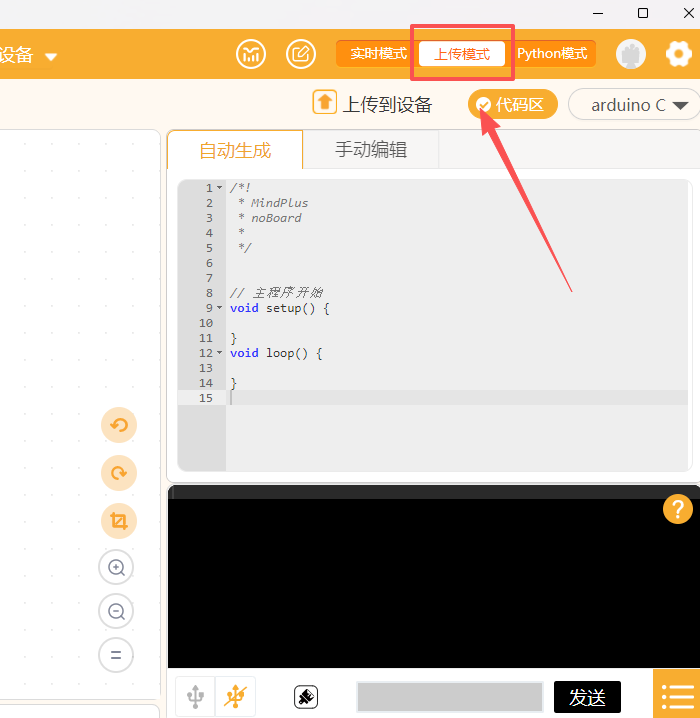The image size is (700, 718).
Task: Zoom out the block workspace
Action: 116,611
